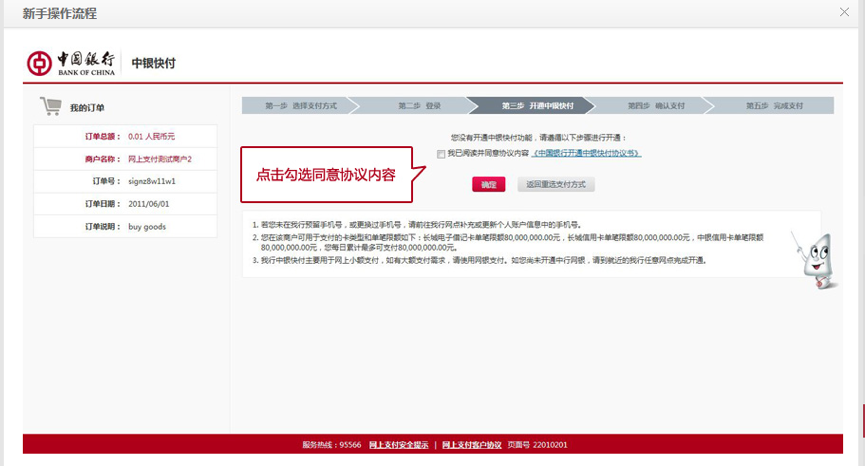Click service hotline 服务热线：95566
865x466 pixels.
point(332,445)
